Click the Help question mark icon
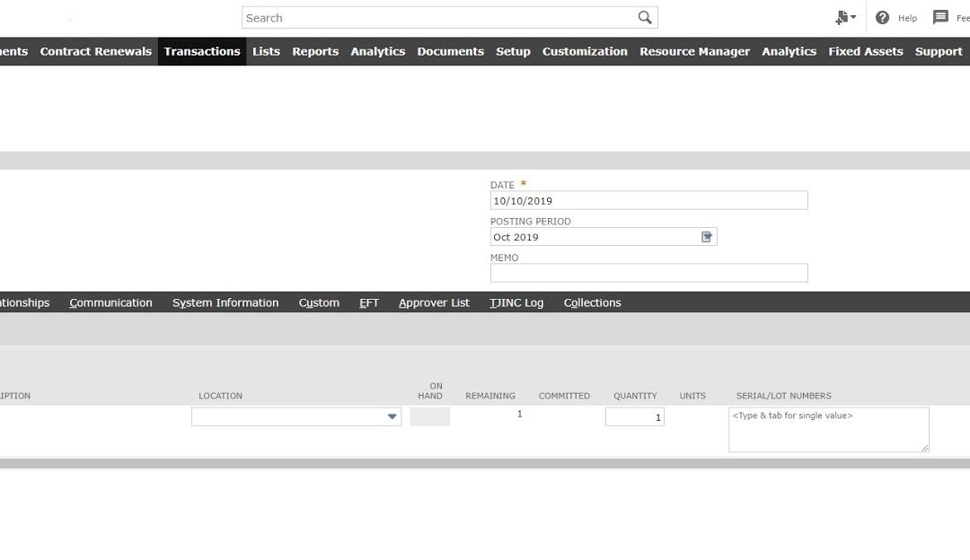The image size is (970, 560). click(882, 18)
